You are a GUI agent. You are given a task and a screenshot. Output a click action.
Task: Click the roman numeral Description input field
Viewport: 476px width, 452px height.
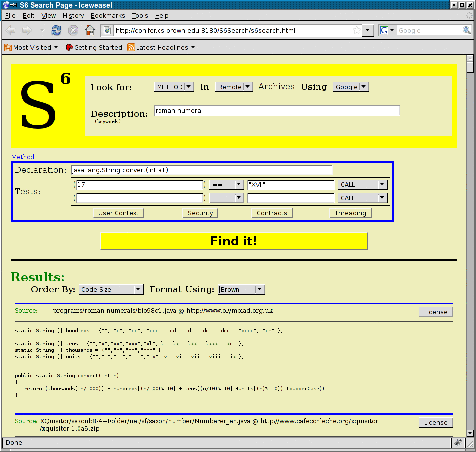pos(277,110)
